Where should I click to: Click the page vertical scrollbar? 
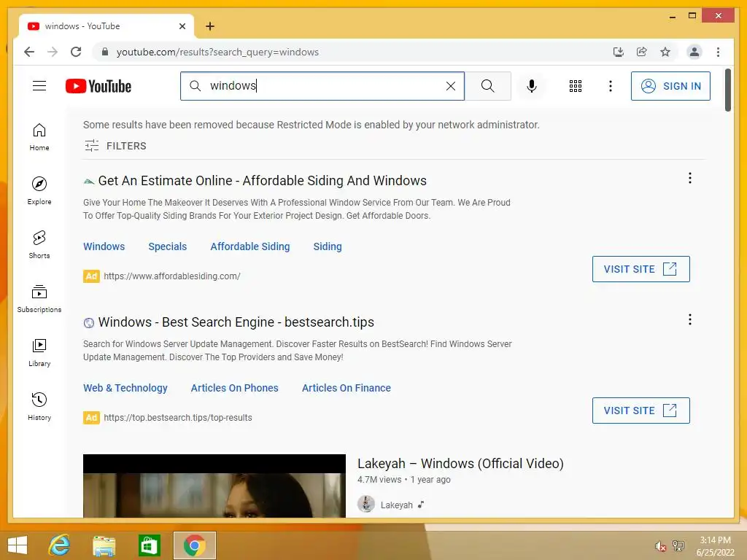coord(727,90)
